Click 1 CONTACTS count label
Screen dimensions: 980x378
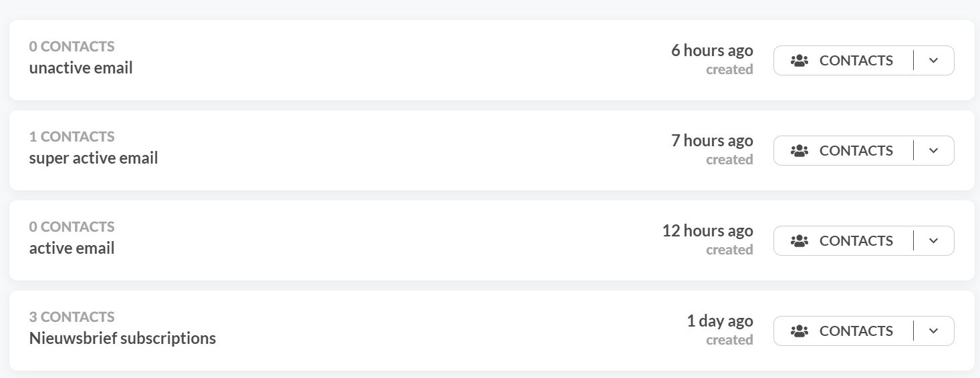click(x=72, y=136)
